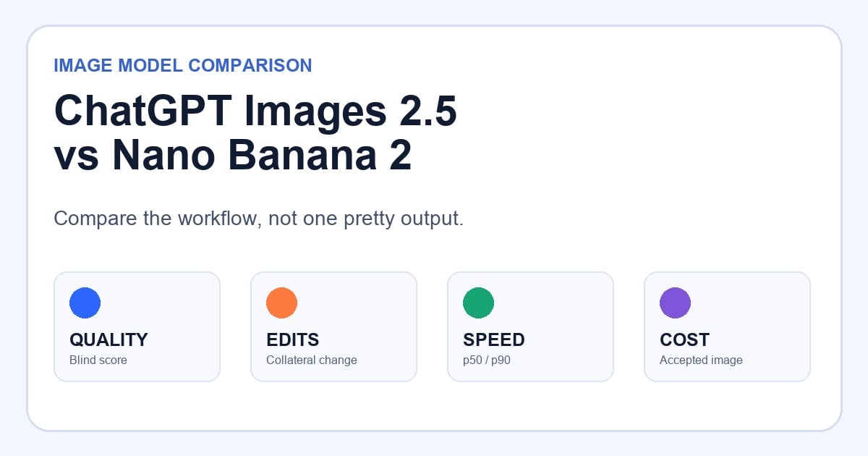Click the Blind score caption

98,360
